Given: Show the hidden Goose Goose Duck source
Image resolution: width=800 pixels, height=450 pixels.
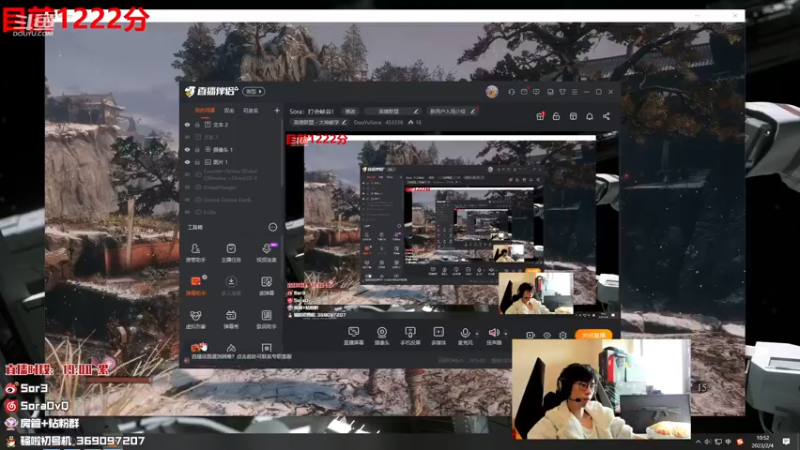Looking at the screenshot, I should [x=187, y=200].
